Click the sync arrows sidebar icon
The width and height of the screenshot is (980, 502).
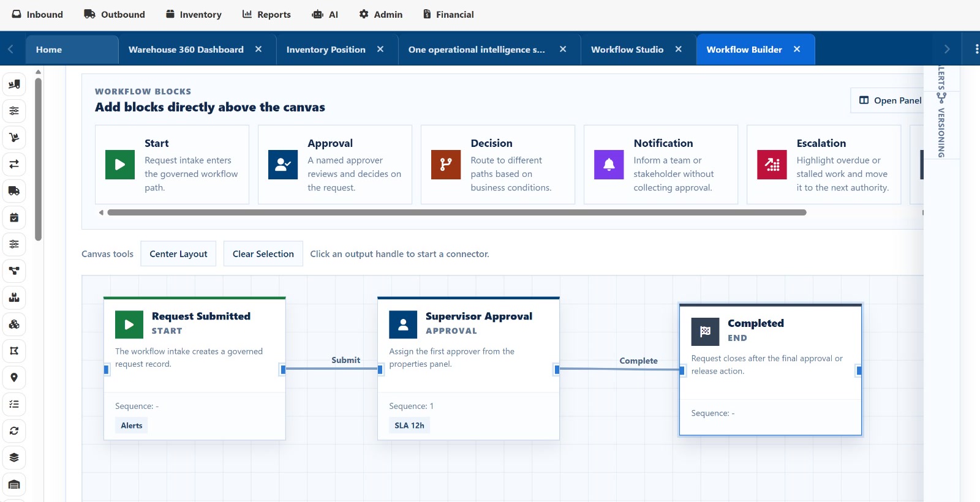14,431
